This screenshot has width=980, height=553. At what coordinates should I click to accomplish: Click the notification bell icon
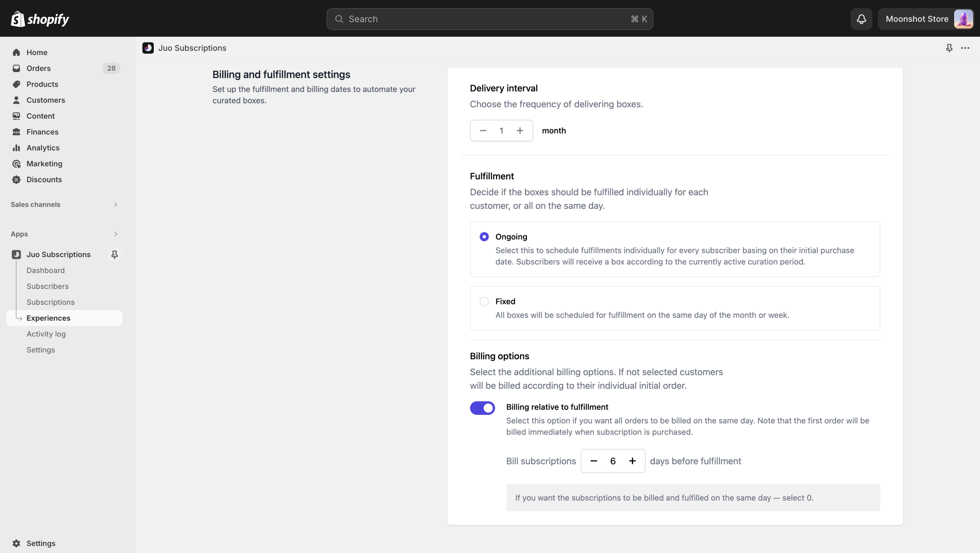click(x=862, y=18)
